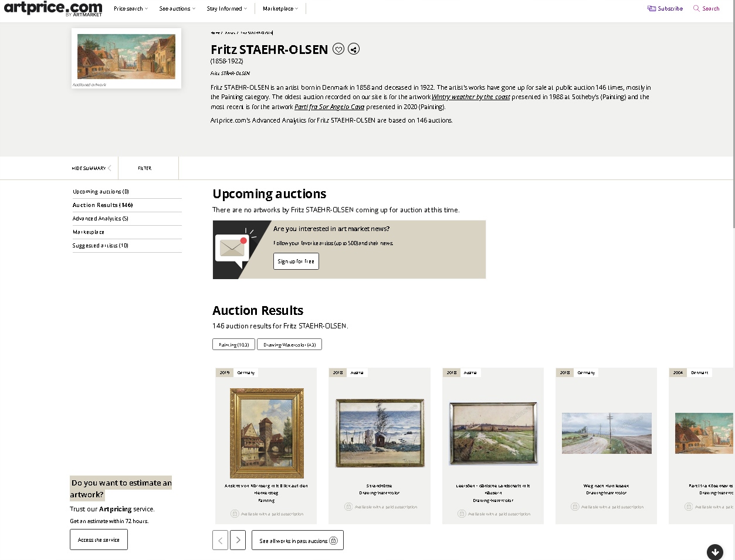Open the Price search dropdown menu
Viewport: 735px width, 560px height.
click(x=130, y=9)
